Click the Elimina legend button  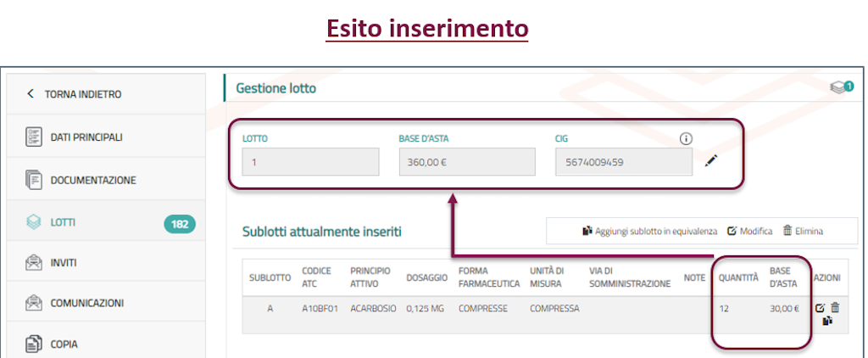pos(802,231)
